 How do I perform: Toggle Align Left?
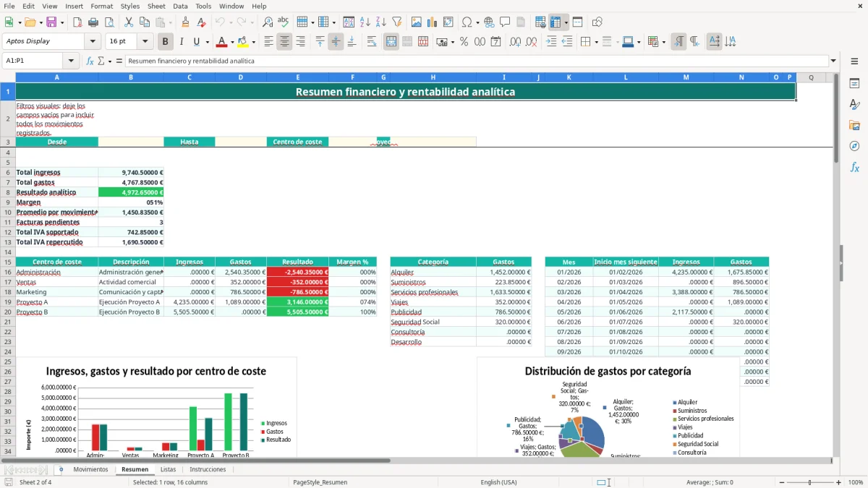(x=268, y=41)
